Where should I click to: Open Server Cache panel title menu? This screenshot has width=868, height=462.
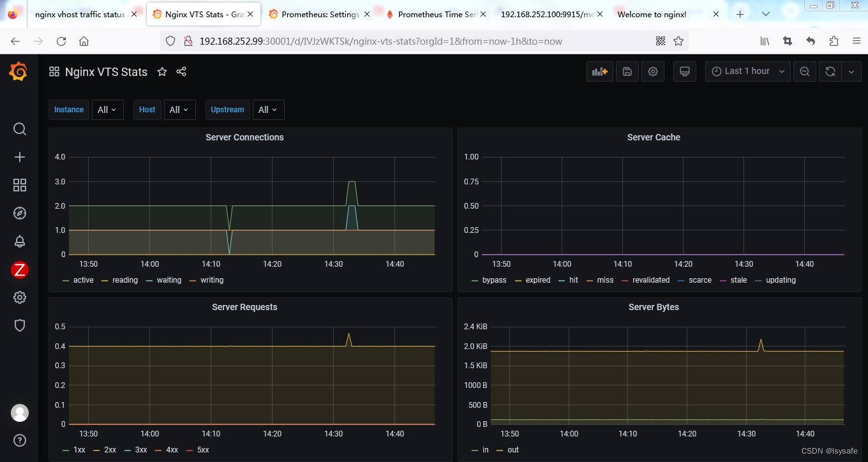pyautogui.click(x=654, y=137)
